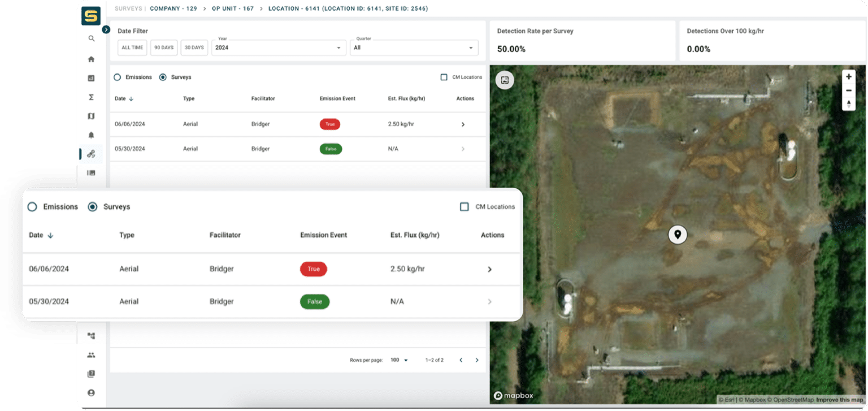This screenshot has width=868, height=411.
Task: Click the location pin marker on map
Action: pyautogui.click(x=677, y=234)
